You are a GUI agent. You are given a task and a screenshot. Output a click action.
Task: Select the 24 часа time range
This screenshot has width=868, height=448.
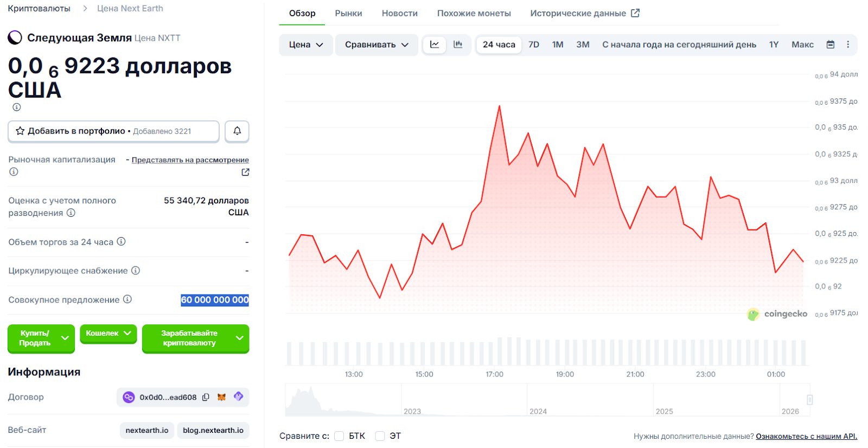499,44
